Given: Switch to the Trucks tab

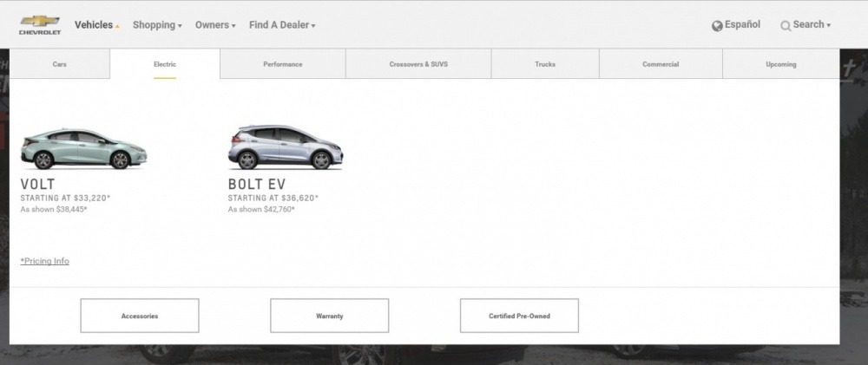Looking at the screenshot, I should coord(545,63).
